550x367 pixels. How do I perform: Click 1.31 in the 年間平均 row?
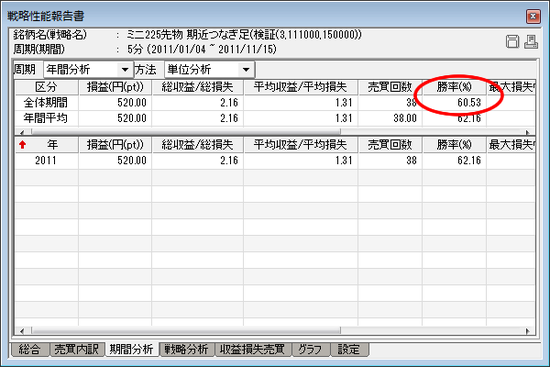click(x=344, y=118)
